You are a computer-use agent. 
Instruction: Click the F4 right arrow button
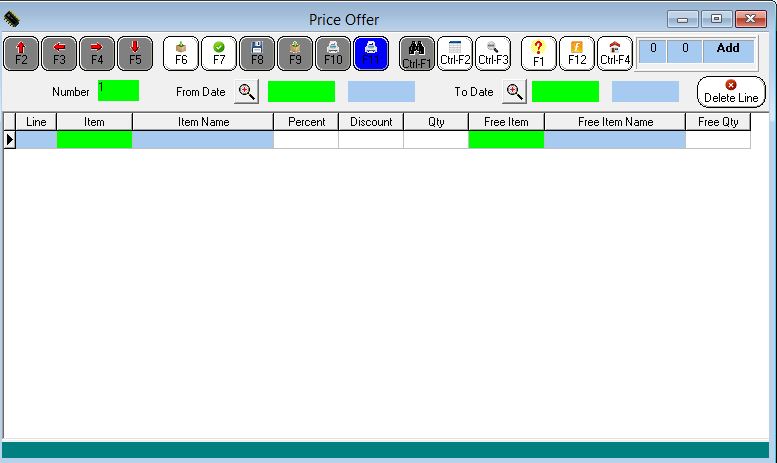(97, 53)
